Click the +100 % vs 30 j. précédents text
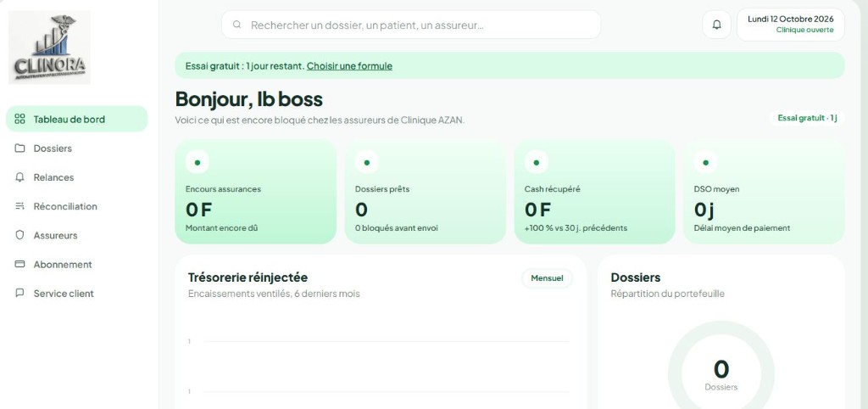The height and width of the screenshot is (409, 868). pos(576,227)
